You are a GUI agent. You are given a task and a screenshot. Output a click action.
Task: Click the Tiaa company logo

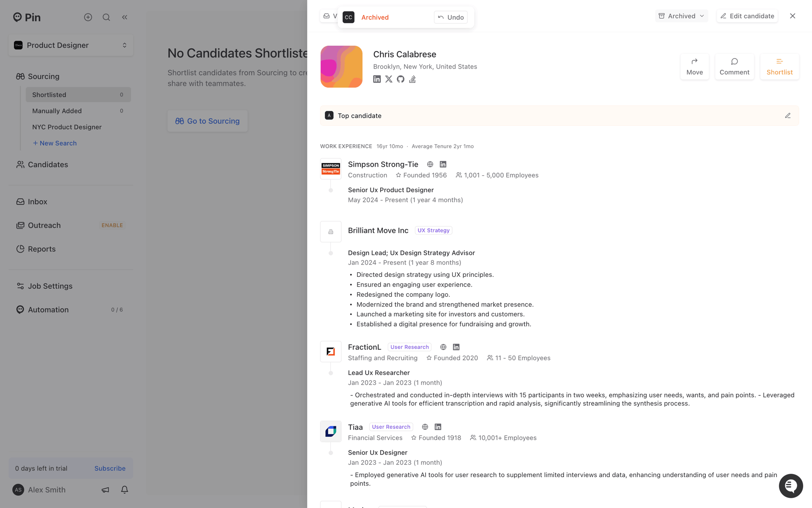click(x=331, y=431)
